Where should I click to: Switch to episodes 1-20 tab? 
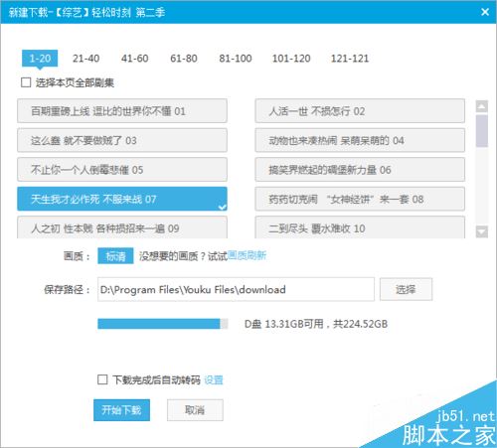[x=40, y=59]
